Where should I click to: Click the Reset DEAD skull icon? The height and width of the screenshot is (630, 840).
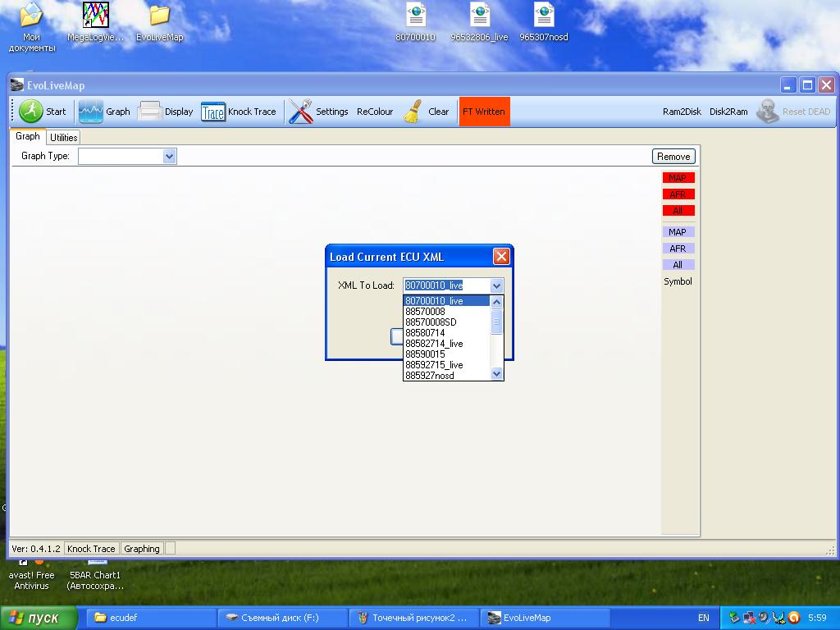pyautogui.click(x=768, y=112)
